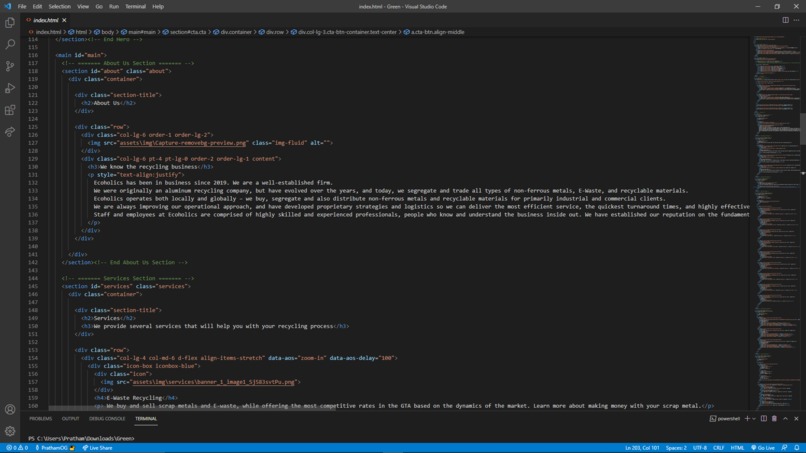Click the horizontal editor scrollbar
This screenshot has height=453, width=806.
click(192, 409)
